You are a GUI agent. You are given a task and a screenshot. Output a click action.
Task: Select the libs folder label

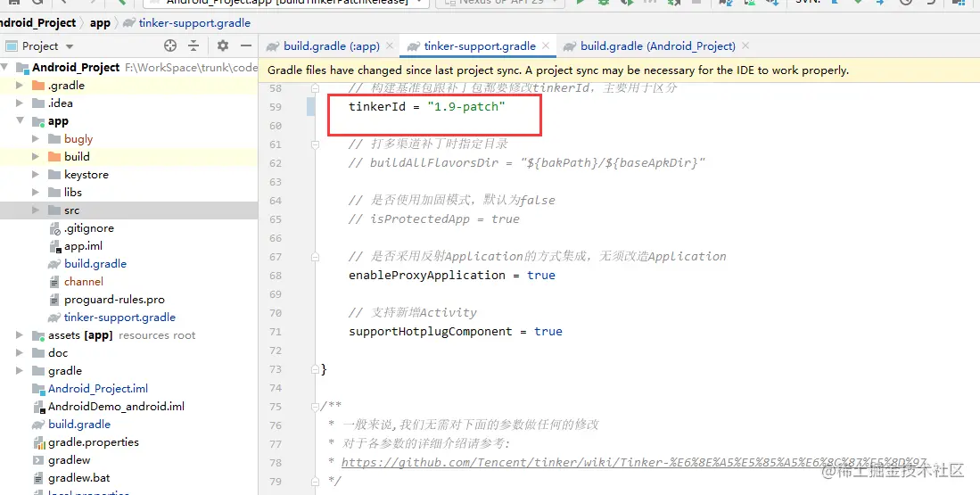tap(72, 192)
